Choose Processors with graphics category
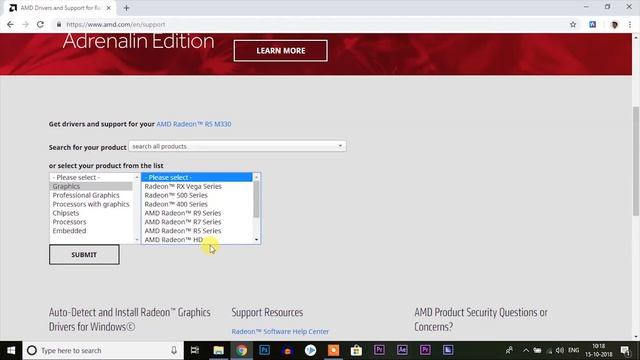640x360 pixels. pyautogui.click(x=91, y=204)
